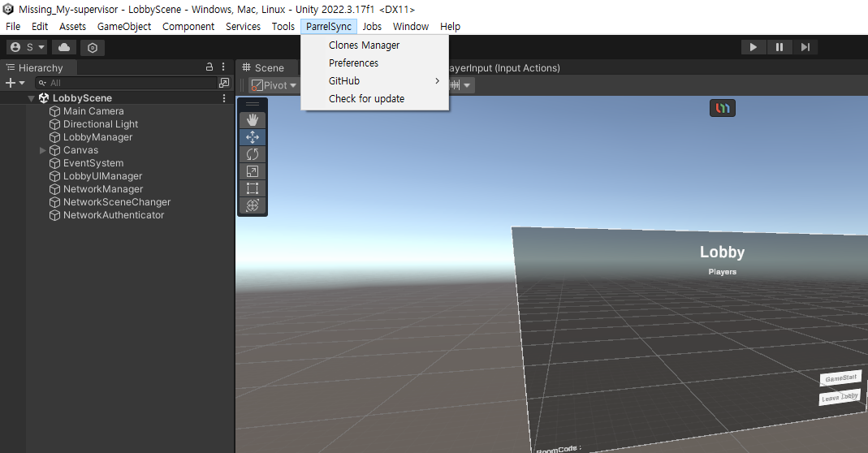Click the Lobby title text in scene
Viewport: 868px width, 453px height.
[722, 252]
